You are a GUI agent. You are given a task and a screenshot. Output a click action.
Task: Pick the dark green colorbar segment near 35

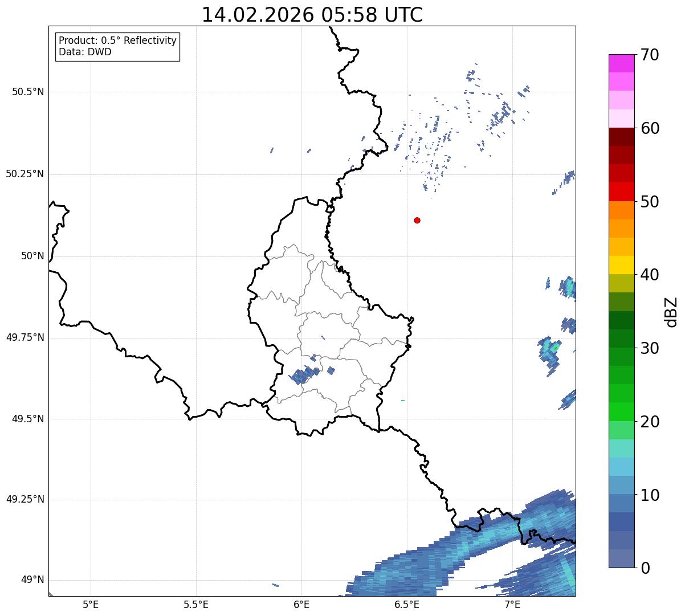point(622,320)
